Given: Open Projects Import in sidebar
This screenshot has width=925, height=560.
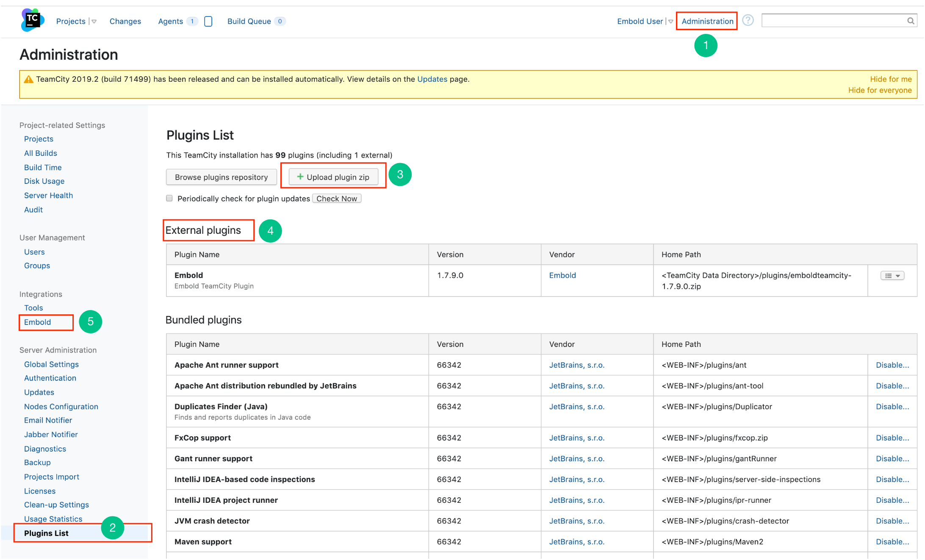Looking at the screenshot, I should pyautogui.click(x=52, y=477).
